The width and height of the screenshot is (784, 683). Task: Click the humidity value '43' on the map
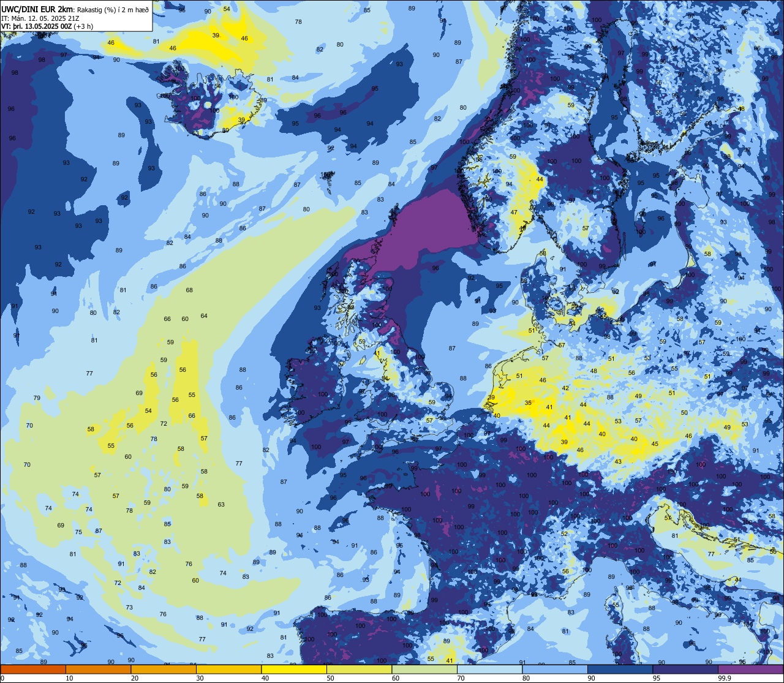coord(618,462)
